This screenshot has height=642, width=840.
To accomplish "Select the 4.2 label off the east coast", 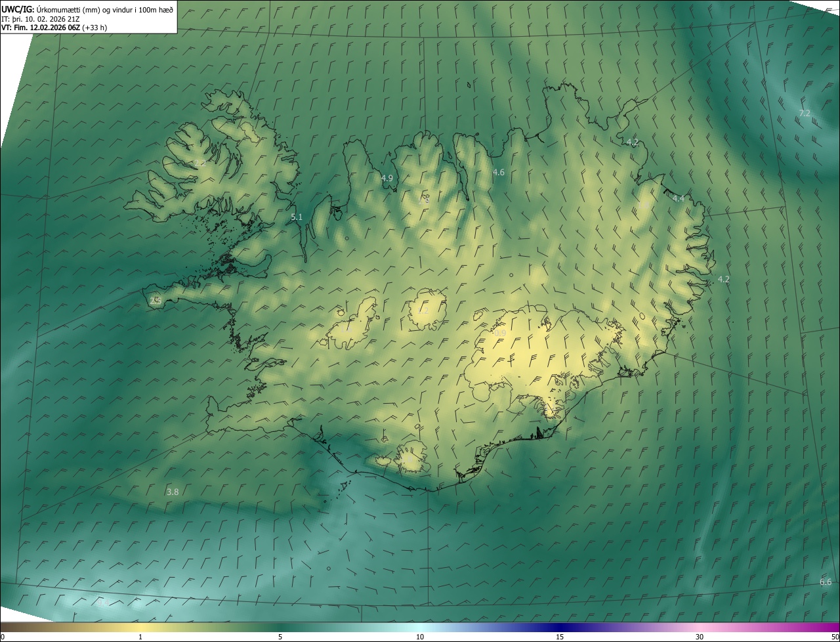I will click(724, 280).
